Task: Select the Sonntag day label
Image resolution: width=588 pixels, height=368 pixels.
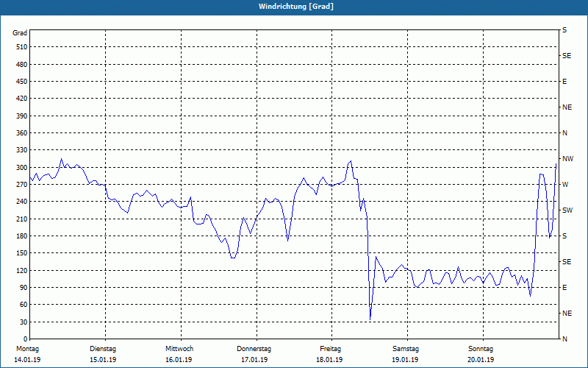Action: tap(481, 349)
